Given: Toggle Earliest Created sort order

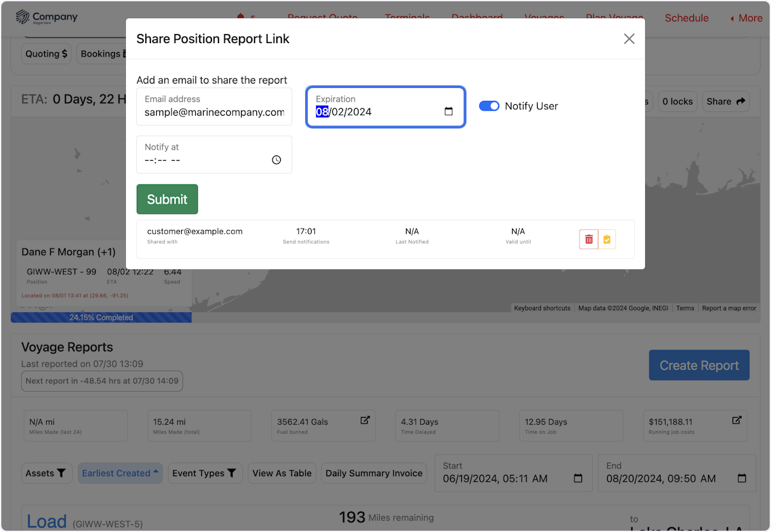Looking at the screenshot, I should tap(120, 474).
